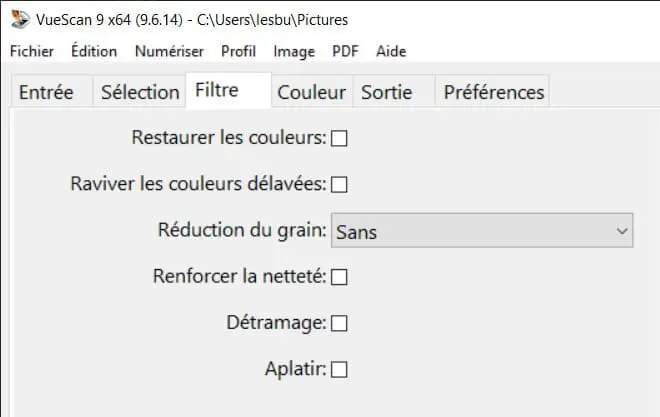The image size is (660, 417).
Task: Check Renforcer la netteté option
Action: point(339,277)
